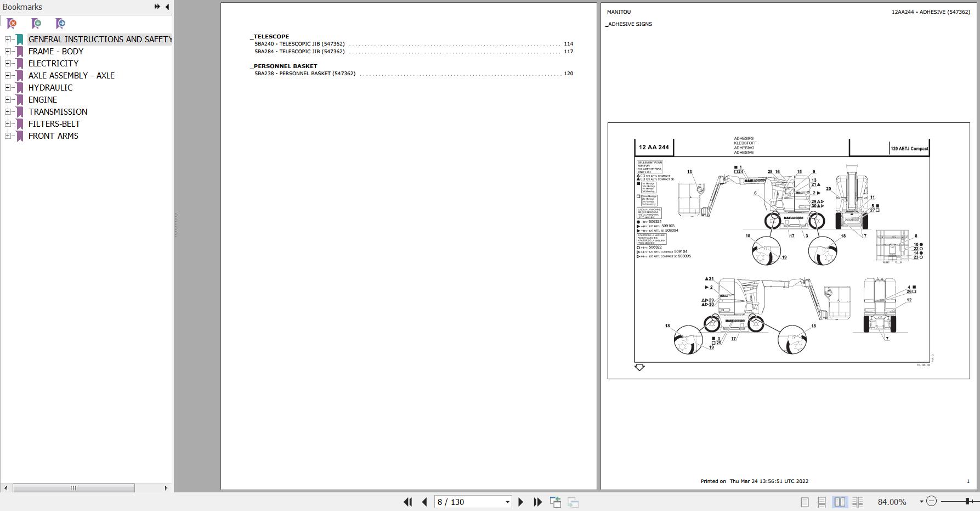Screen dimensions: 980x511
Task: Click the bookmark icon beside ELECTRICITY
Action: tap(20, 64)
